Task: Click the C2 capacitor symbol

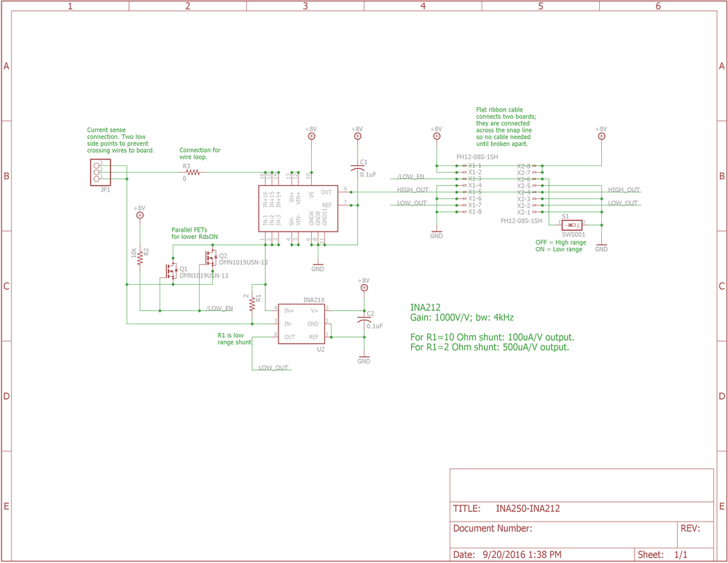Action: [x=364, y=319]
